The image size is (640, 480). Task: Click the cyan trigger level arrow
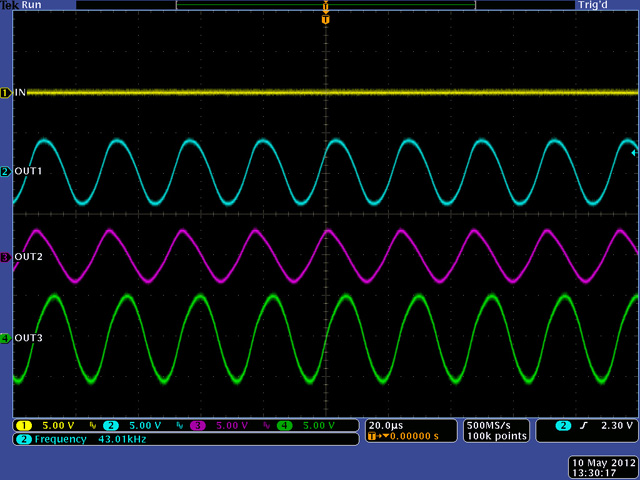point(633,153)
